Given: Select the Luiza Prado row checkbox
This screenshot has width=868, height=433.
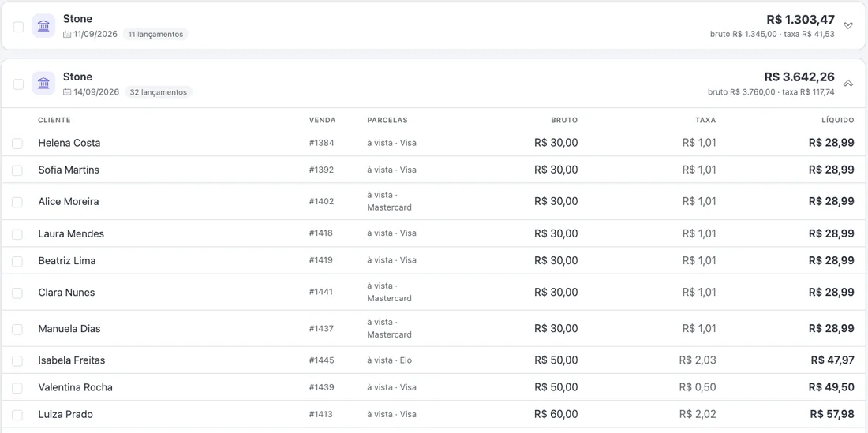Looking at the screenshot, I should pos(17,415).
